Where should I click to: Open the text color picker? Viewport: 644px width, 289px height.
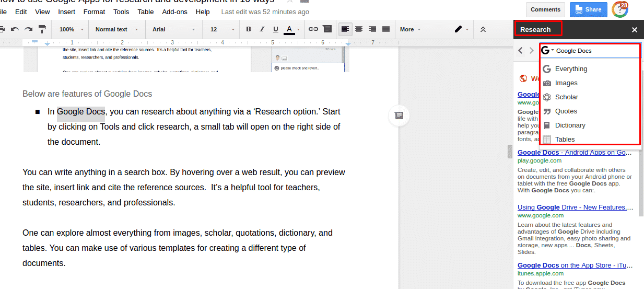(x=292, y=29)
